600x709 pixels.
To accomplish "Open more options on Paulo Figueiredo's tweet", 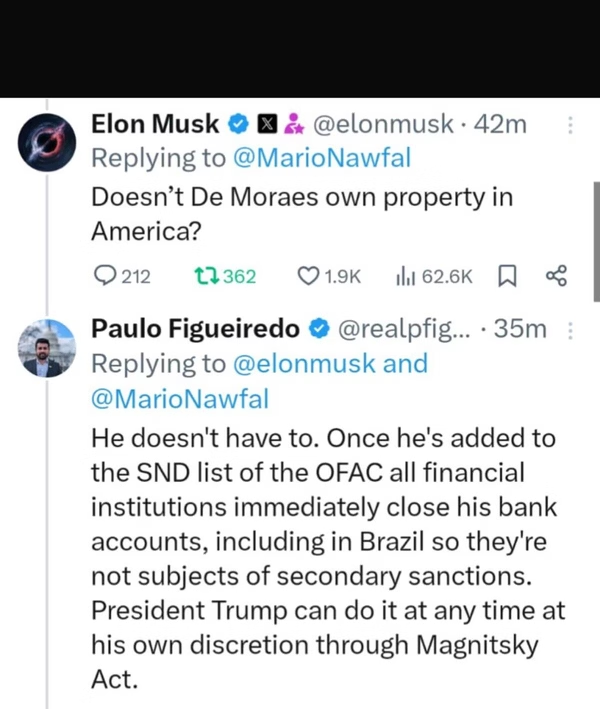I will (x=570, y=329).
